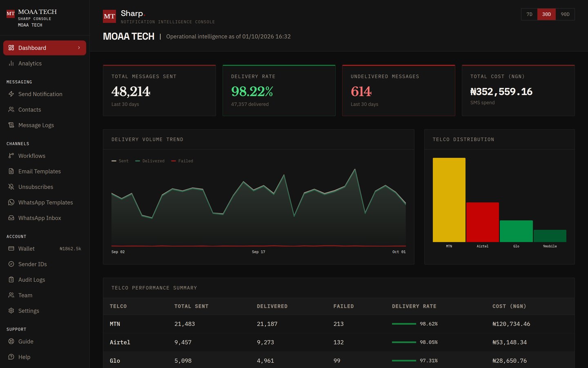Click the Send Notification lightning icon
This screenshot has height=368, width=588.
(11, 94)
